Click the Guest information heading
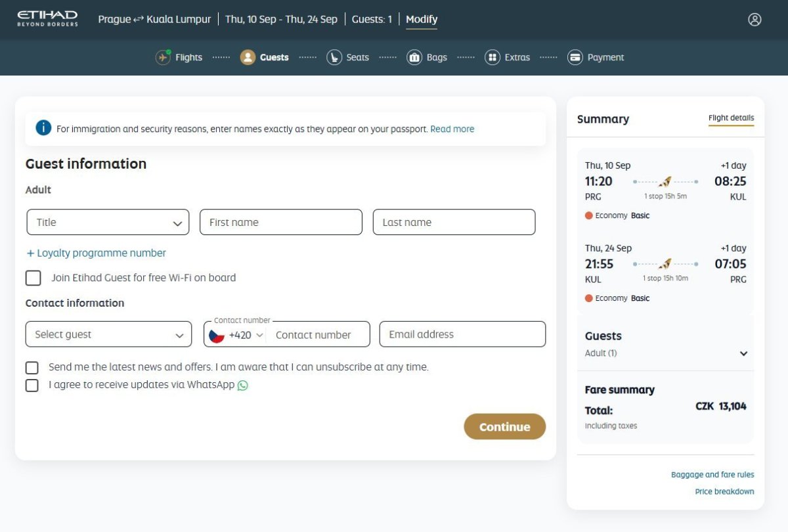788x532 pixels. click(x=86, y=164)
